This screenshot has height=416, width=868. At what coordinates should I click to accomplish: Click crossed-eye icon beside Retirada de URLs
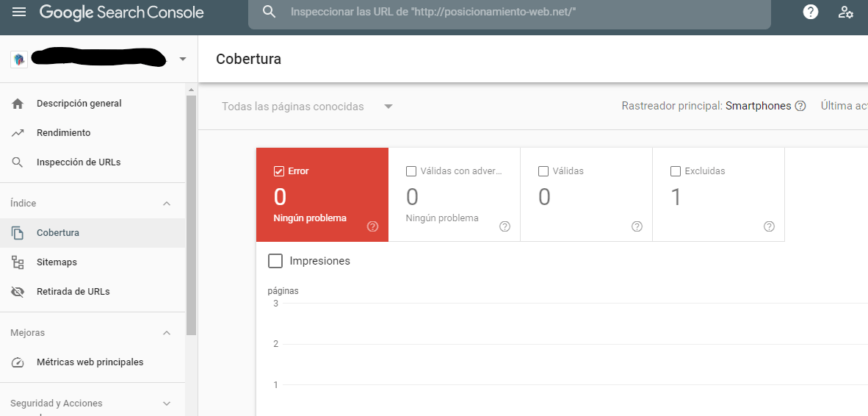click(18, 292)
